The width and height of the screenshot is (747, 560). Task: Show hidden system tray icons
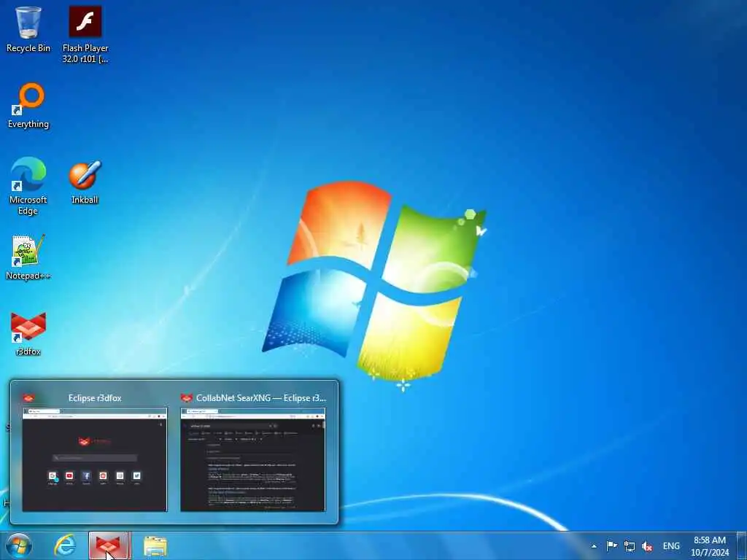pyautogui.click(x=594, y=546)
